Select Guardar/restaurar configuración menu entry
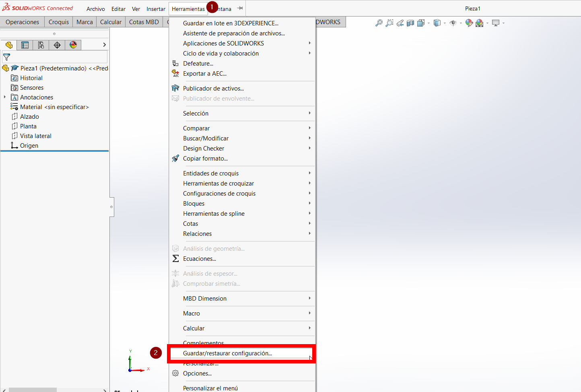The image size is (581, 392). (242, 353)
